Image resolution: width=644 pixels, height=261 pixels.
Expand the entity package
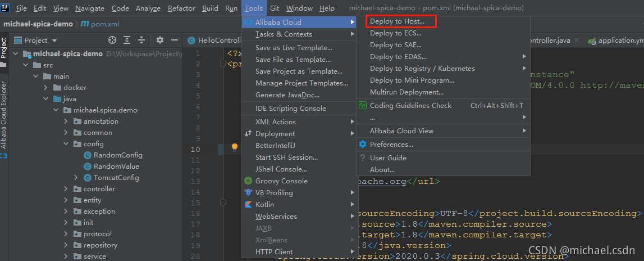pyautogui.click(x=66, y=200)
